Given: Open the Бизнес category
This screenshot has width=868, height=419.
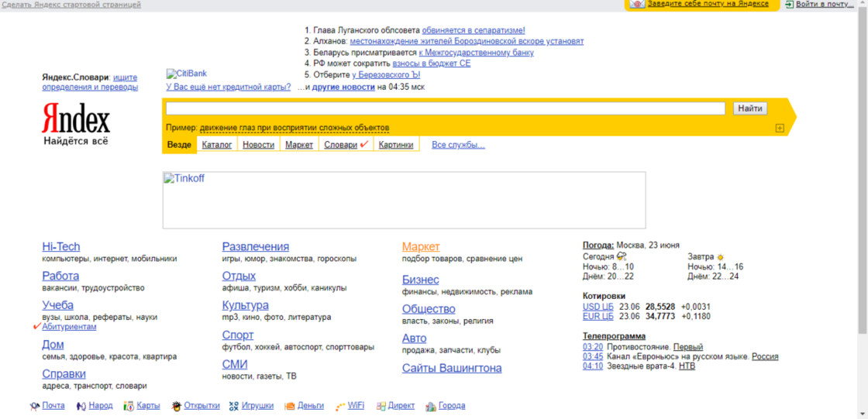Looking at the screenshot, I should click(x=421, y=280).
